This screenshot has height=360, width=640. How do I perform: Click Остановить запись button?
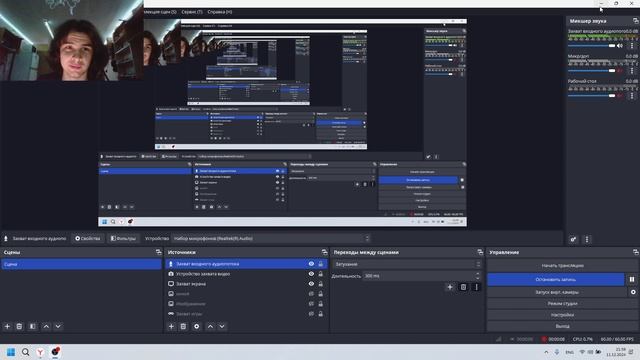pos(556,279)
